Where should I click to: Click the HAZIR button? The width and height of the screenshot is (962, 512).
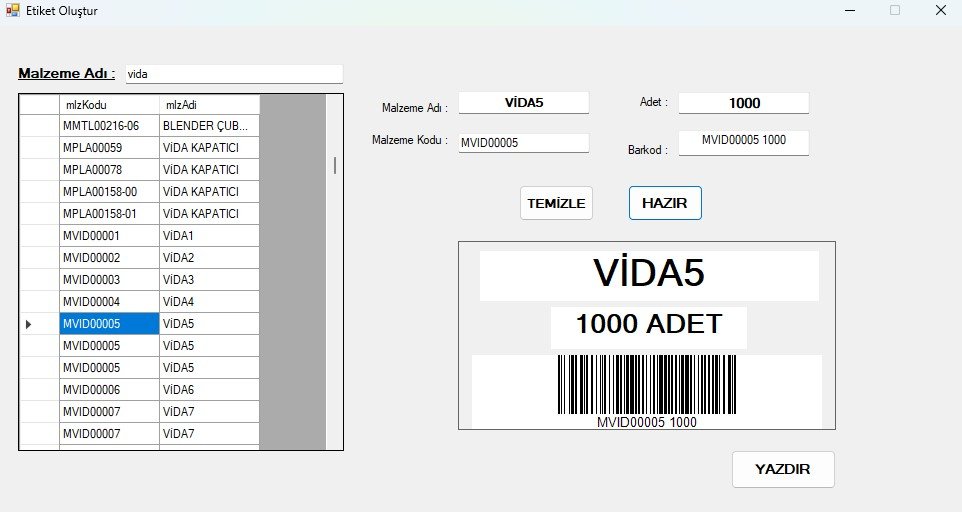[x=665, y=203]
